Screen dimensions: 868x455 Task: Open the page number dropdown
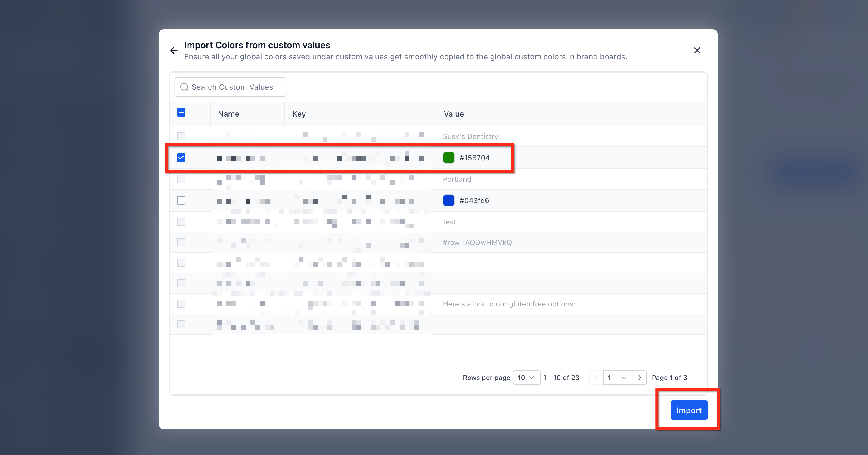click(617, 378)
